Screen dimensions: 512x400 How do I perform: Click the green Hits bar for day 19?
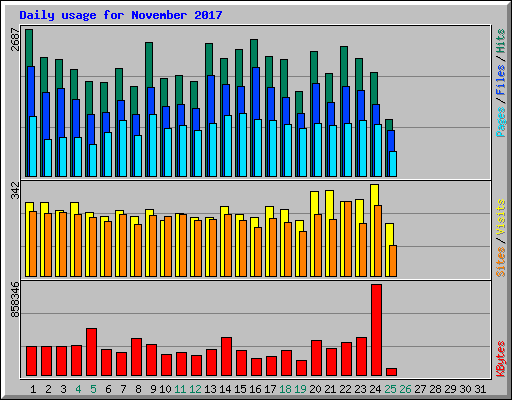tap(299, 102)
